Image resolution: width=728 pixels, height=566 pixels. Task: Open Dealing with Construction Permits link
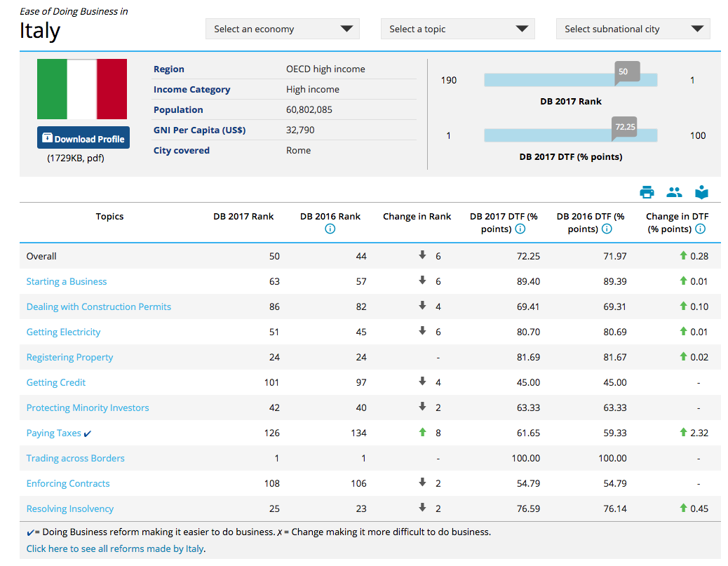[x=98, y=306]
